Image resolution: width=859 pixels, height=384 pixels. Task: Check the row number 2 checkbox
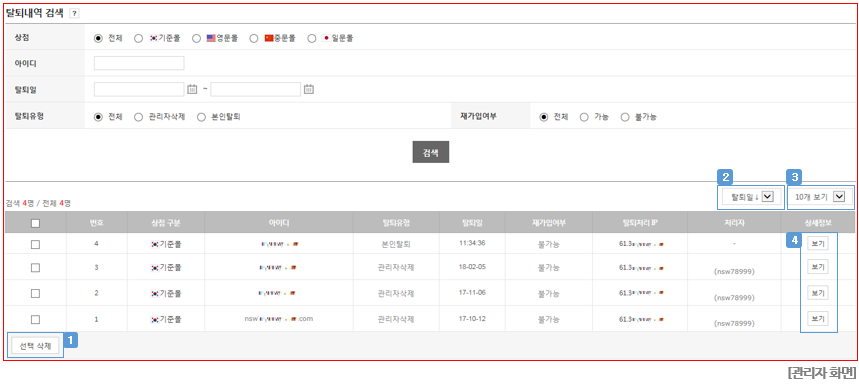click(36, 293)
